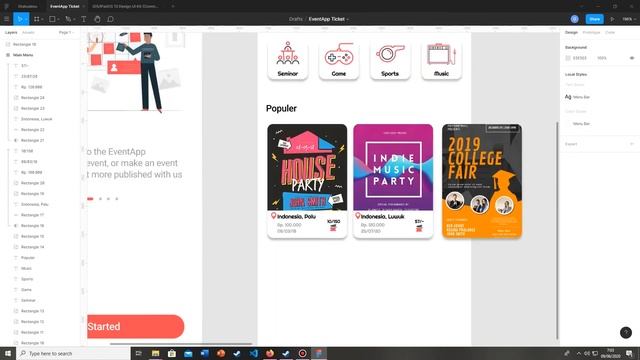Switch to the Layers tab
The height and width of the screenshot is (360, 640).
point(11,32)
